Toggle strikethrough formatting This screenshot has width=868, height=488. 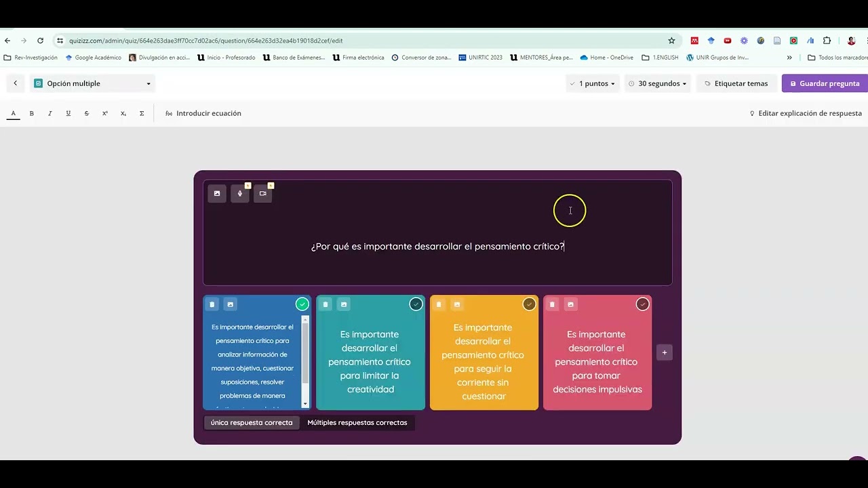(x=86, y=113)
